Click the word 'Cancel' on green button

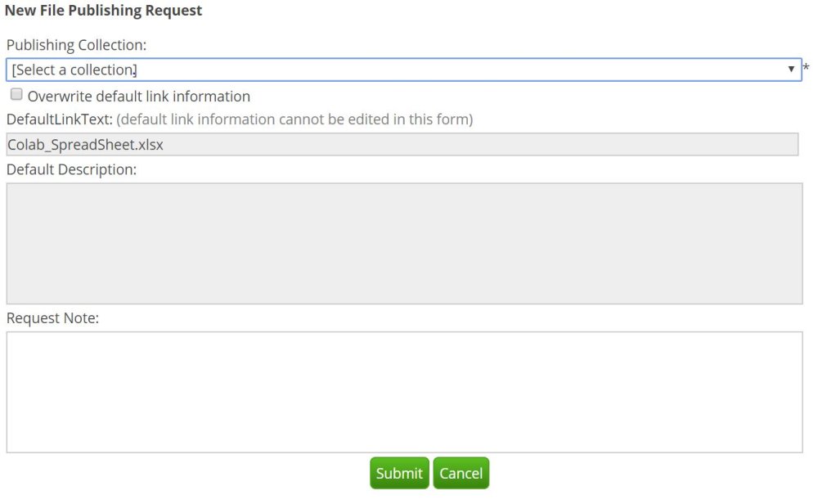point(461,473)
